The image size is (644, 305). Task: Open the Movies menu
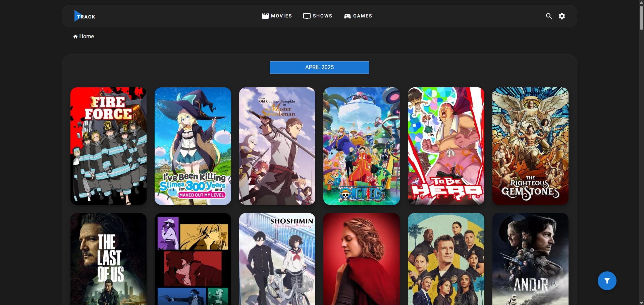(x=277, y=16)
